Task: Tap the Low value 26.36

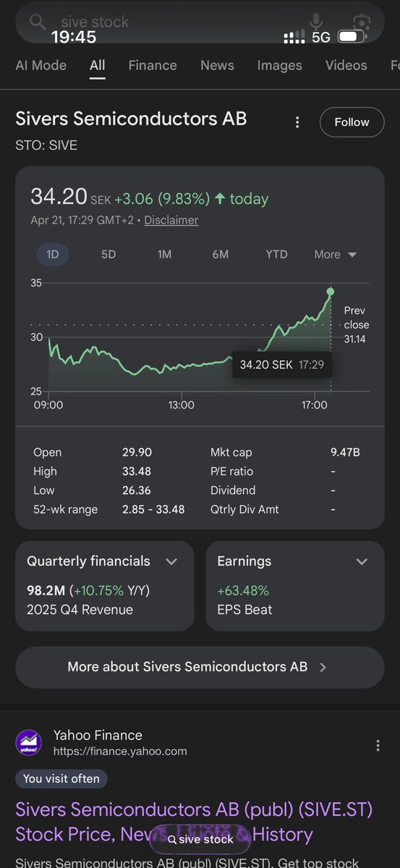Action: tap(137, 490)
